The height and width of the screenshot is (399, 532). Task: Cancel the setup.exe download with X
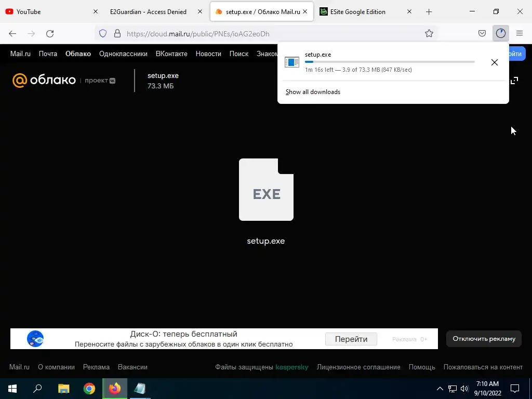[x=495, y=62]
